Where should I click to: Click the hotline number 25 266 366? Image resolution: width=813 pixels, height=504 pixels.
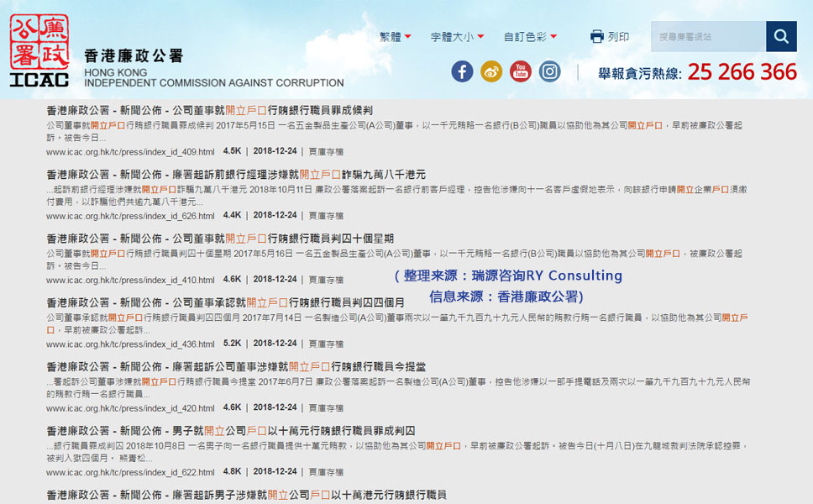(742, 72)
